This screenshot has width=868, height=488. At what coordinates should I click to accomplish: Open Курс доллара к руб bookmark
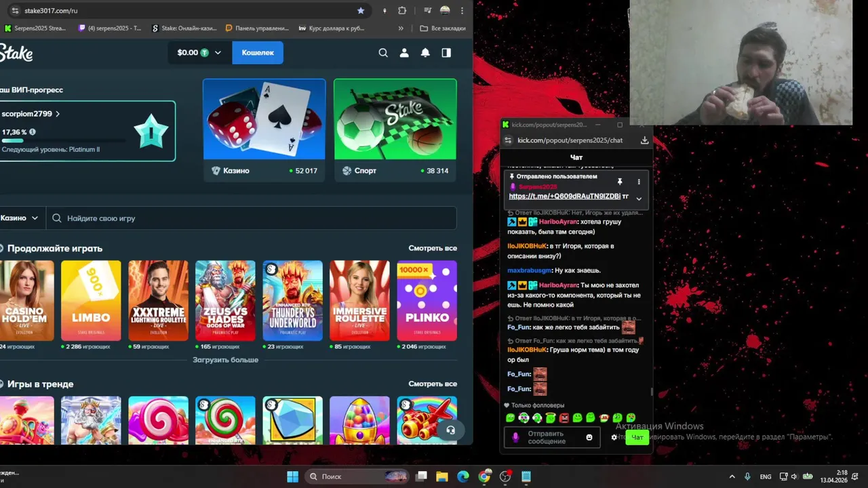click(331, 28)
